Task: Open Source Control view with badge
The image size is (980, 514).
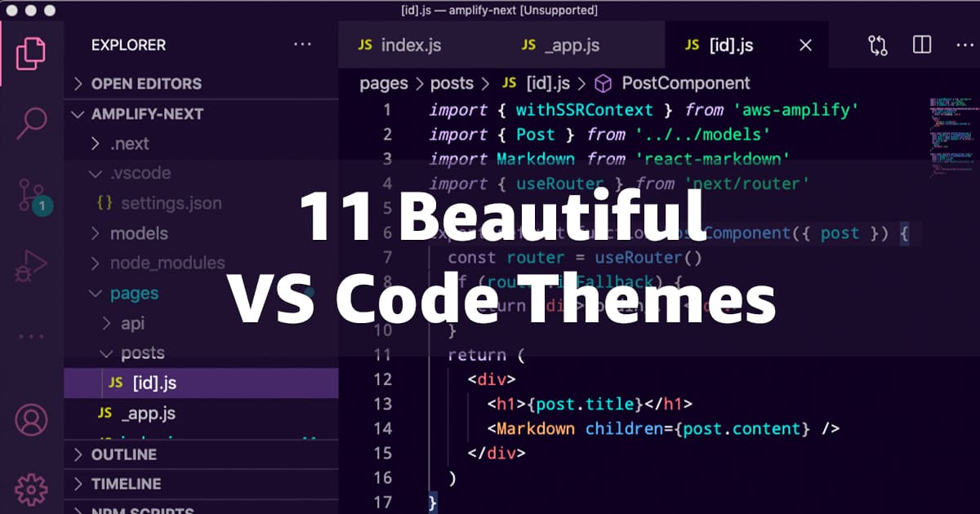Action: 31,196
